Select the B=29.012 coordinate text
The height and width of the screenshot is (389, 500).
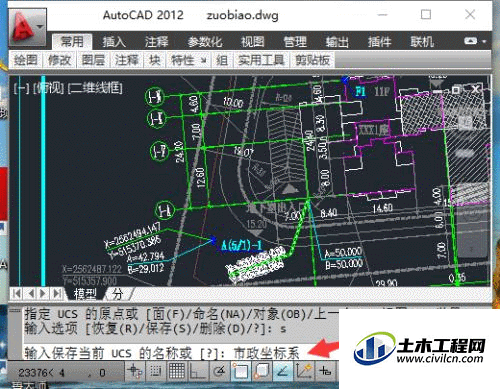tap(146, 269)
